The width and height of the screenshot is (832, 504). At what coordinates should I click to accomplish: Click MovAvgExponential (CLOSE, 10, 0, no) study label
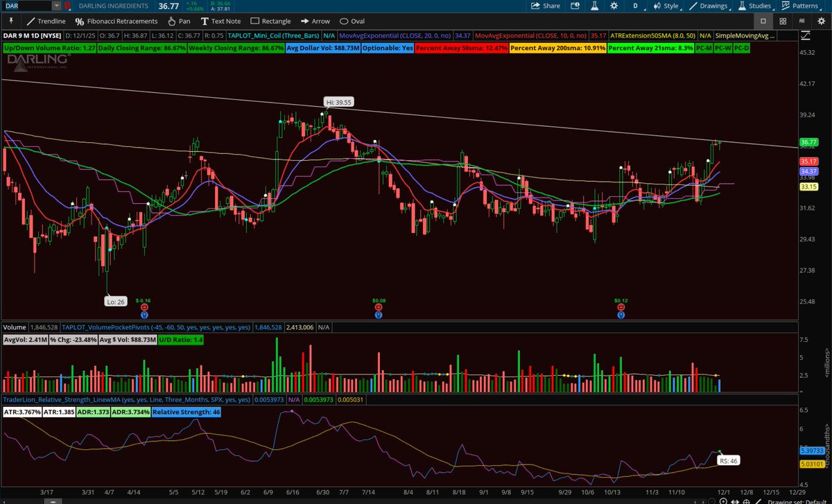pos(531,35)
